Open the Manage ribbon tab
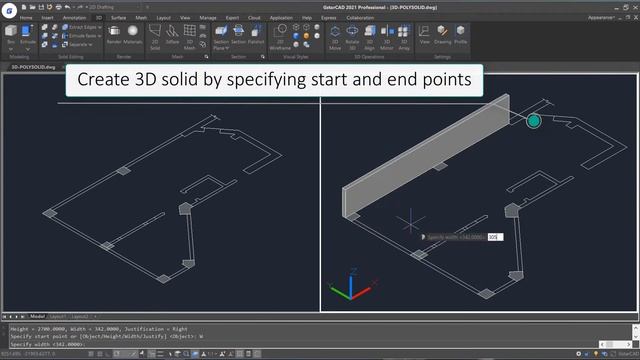This screenshot has width=640, height=360. (x=208, y=18)
